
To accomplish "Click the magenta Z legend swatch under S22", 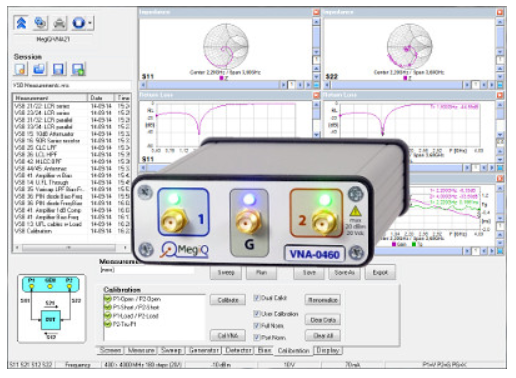I will coord(405,78).
